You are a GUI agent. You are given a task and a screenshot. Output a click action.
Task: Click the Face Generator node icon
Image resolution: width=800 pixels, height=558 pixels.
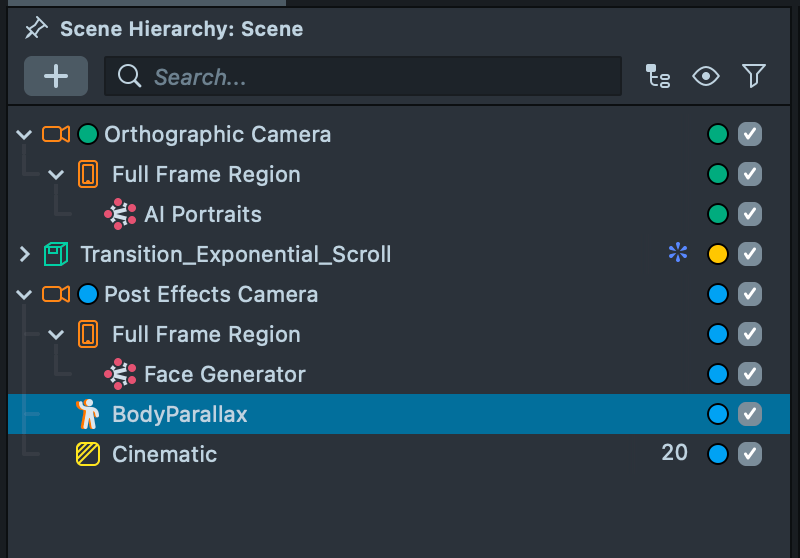(120, 374)
